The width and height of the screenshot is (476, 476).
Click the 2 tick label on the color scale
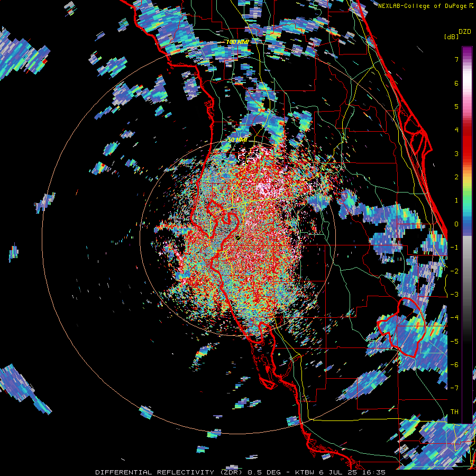tap(456, 177)
